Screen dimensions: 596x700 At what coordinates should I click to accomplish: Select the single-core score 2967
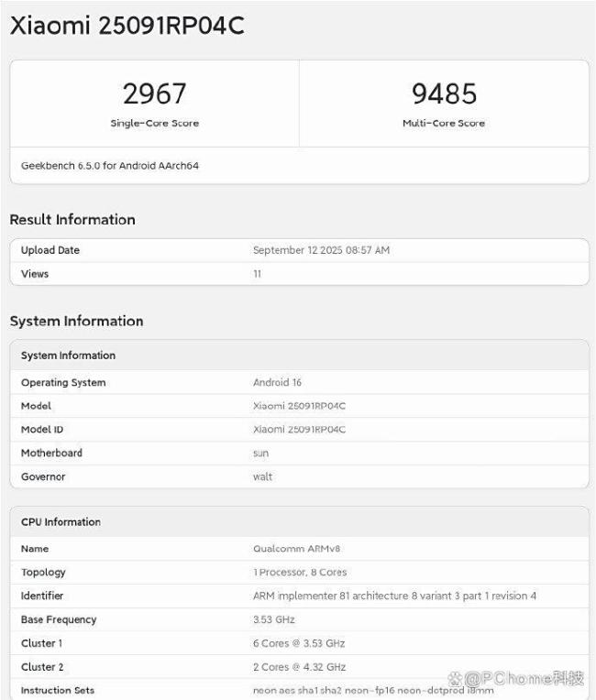[155, 93]
